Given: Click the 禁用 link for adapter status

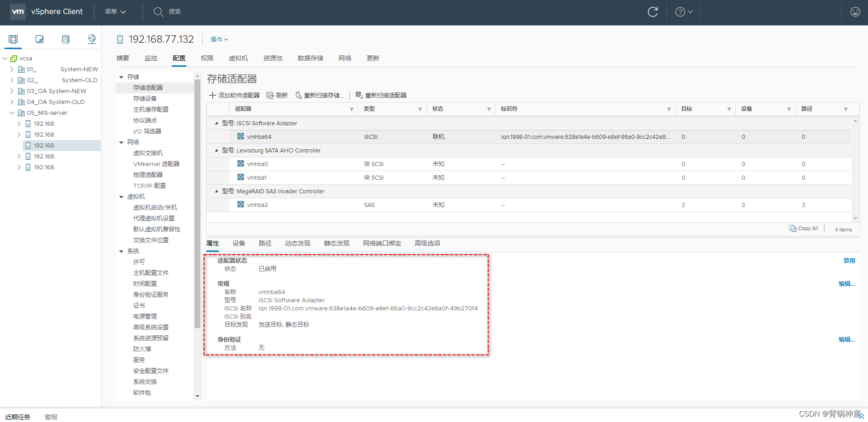Looking at the screenshot, I should point(849,260).
